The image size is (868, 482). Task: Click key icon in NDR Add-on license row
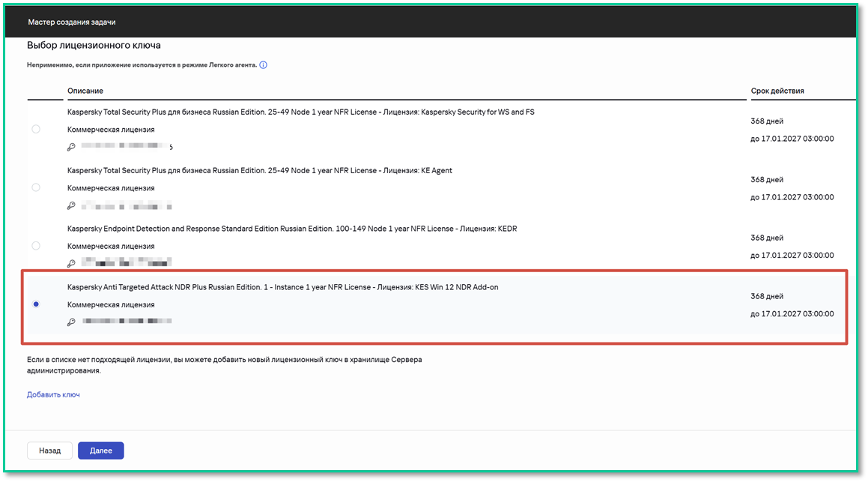[x=71, y=322]
